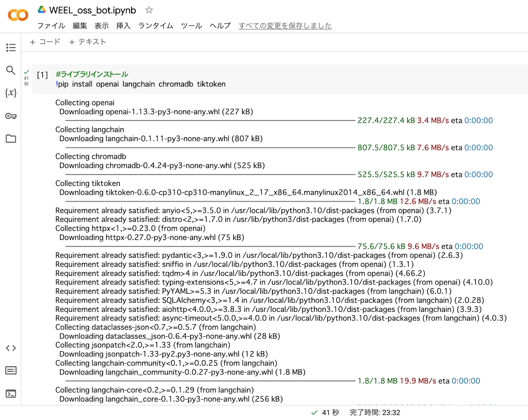Screen dimensions: 528x420
Task: Open the 編集 menu
Action: pyautogui.click(x=80, y=26)
